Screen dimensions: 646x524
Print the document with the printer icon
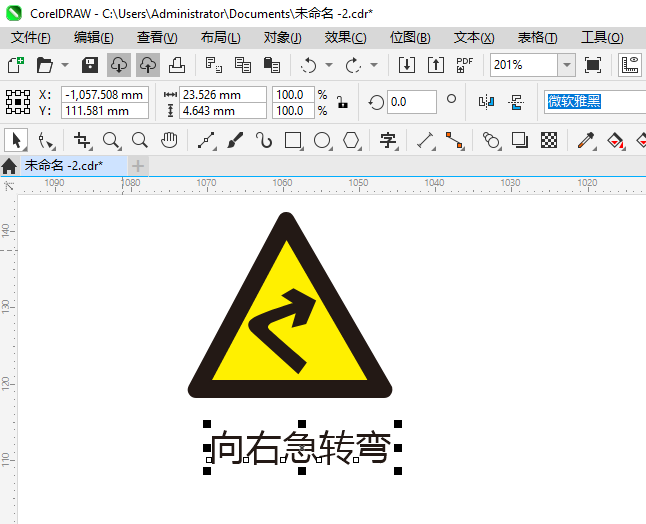coord(177,65)
